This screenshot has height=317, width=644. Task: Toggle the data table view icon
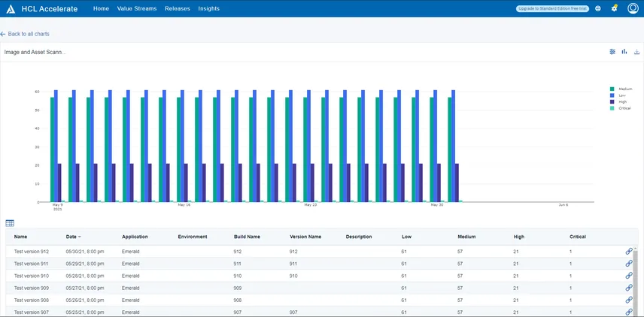coord(10,223)
